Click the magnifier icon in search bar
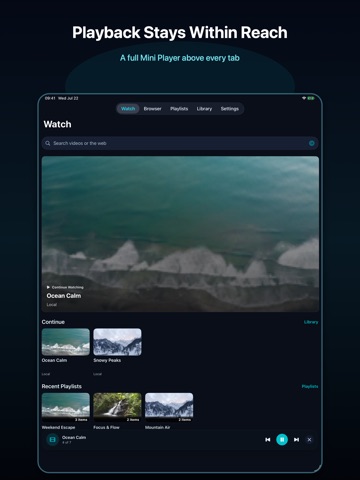The width and height of the screenshot is (360, 480). 48,143
